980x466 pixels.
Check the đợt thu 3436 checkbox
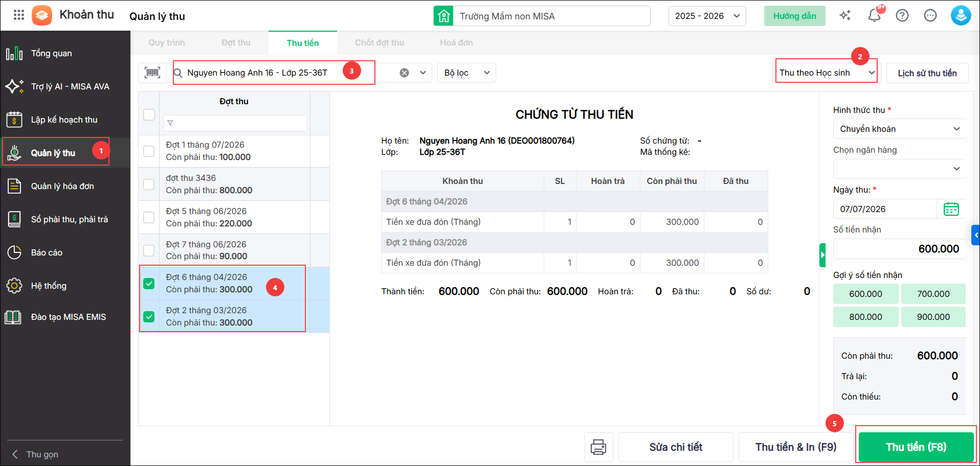click(149, 184)
